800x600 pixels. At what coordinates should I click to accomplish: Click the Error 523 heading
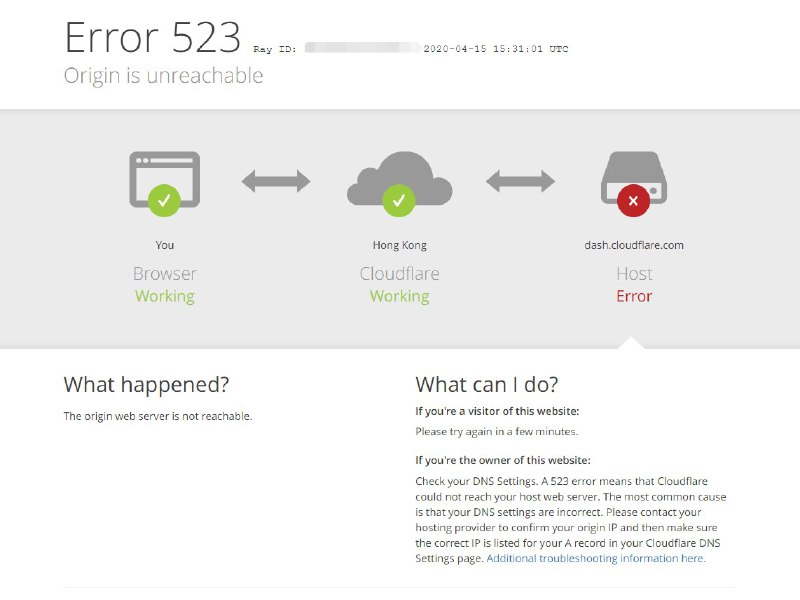(x=153, y=37)
